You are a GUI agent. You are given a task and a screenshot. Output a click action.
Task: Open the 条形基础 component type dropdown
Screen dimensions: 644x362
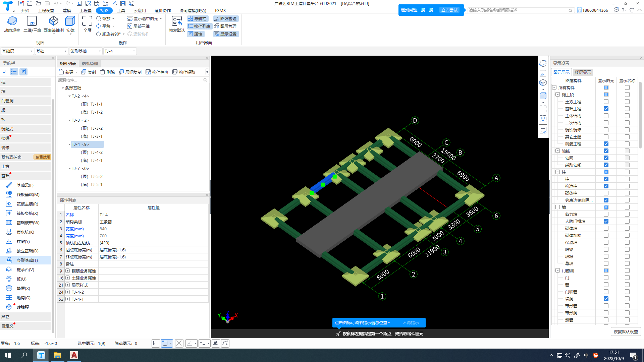tap(100, 51)
